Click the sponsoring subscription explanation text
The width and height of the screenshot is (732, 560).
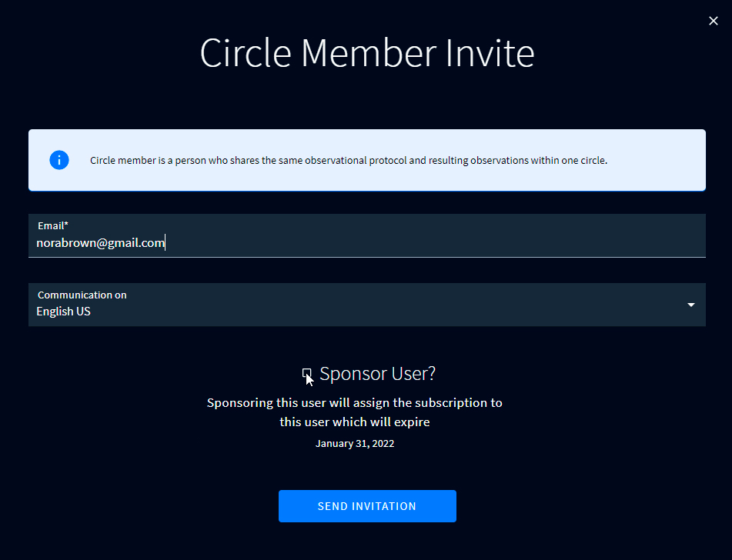click(354, 403)
